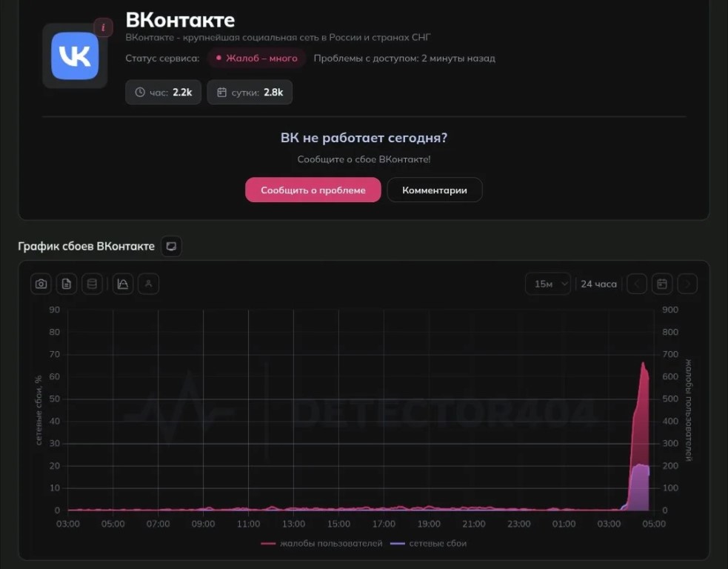Go to the next period with the right arrow
The width and height of the screenshot is (728, 569).
687,284
